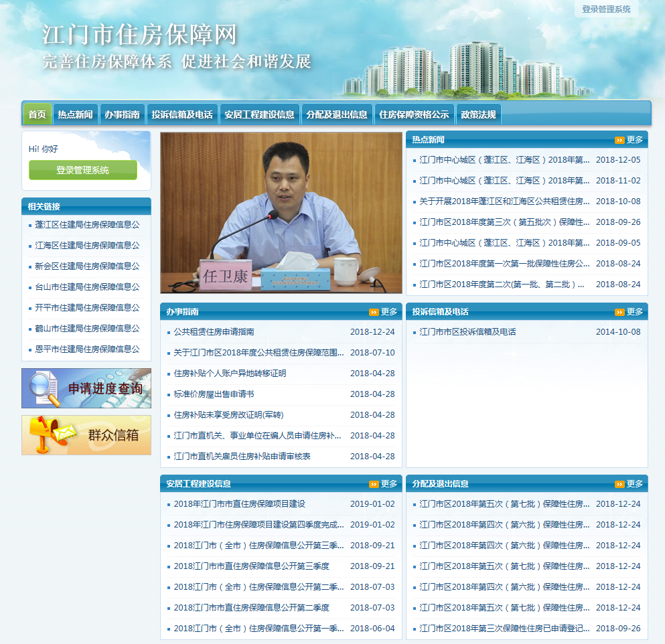Click 登录管理系统 link at top right
Viewport: 665px width, 644px height.
tap(606, 9)
